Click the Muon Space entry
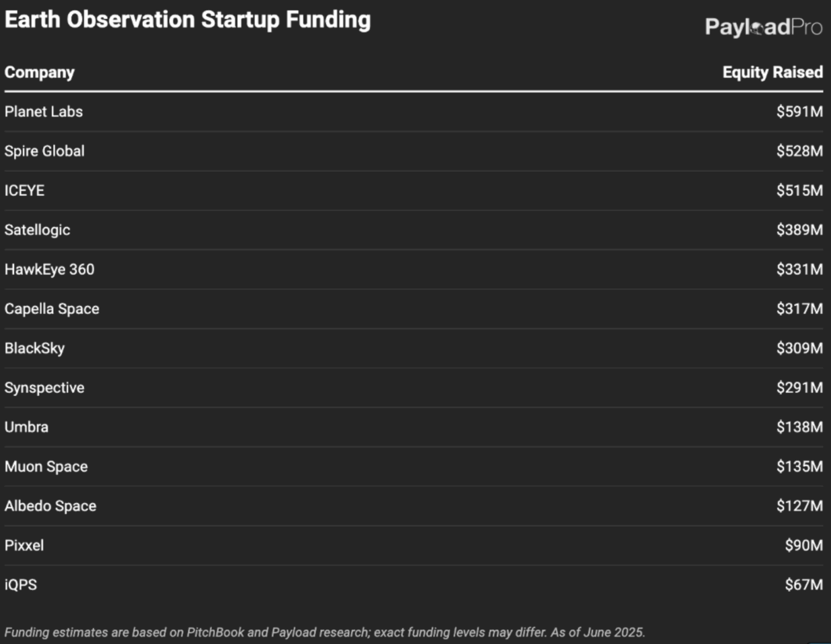Viewport: 831px width, 644px height. tap(46, 466)
